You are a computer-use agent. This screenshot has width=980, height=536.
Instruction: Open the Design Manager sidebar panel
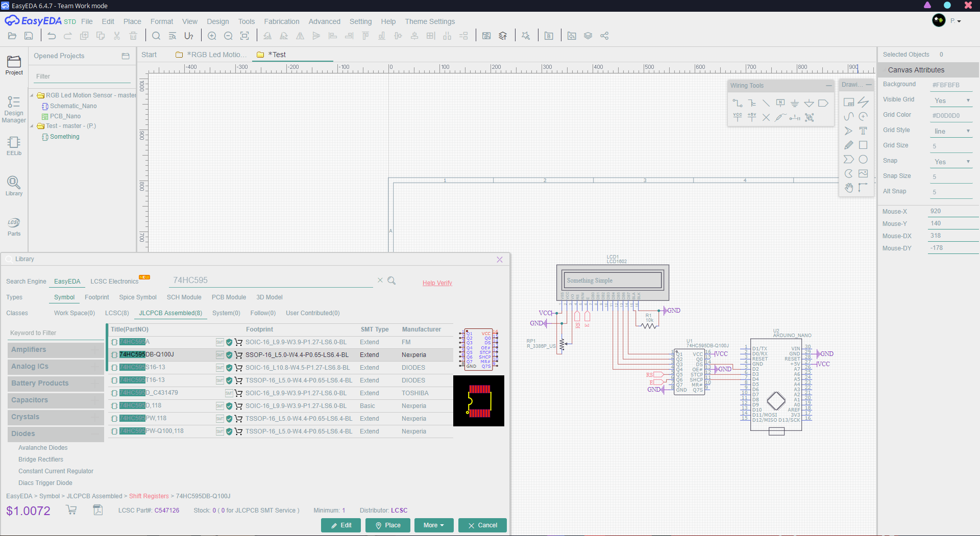click(x=14, y=109)
